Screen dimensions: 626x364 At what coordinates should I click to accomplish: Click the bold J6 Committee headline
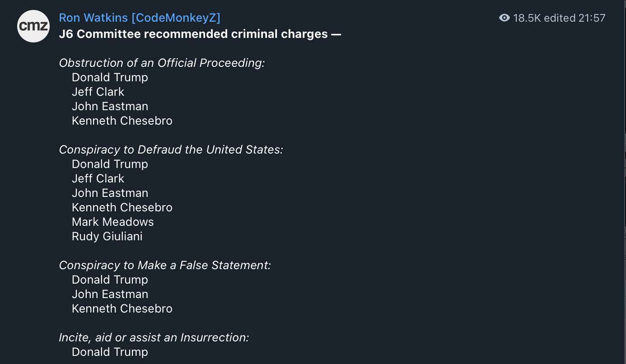[x=200, y=34]
